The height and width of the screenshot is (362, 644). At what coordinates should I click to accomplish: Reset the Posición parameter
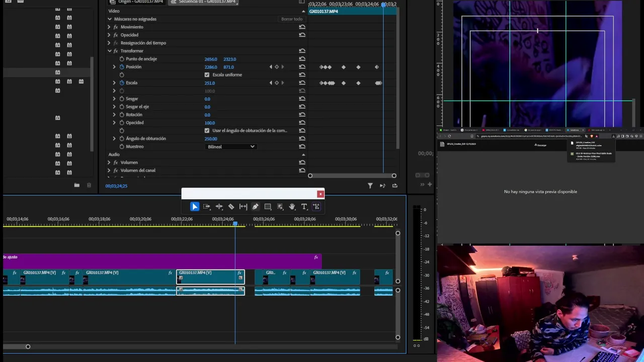pyautogui.click(x=302, y=67)
